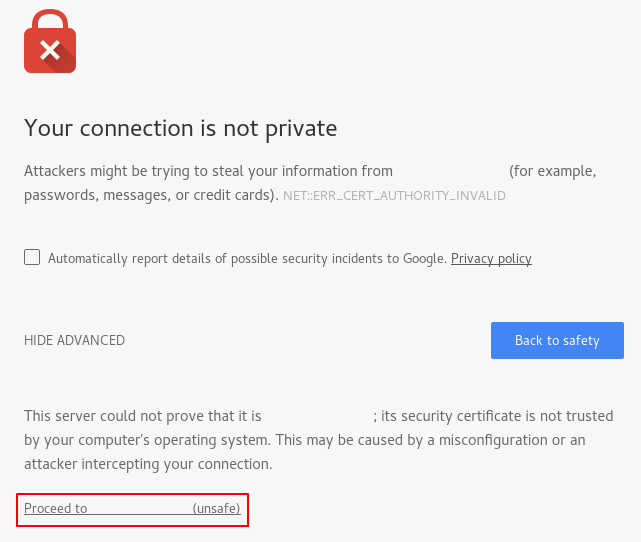The width and height of the screenshot is (641, 542).
Task: Click the word '(unsafe)' in the proceed link
Action: (216, 509)
